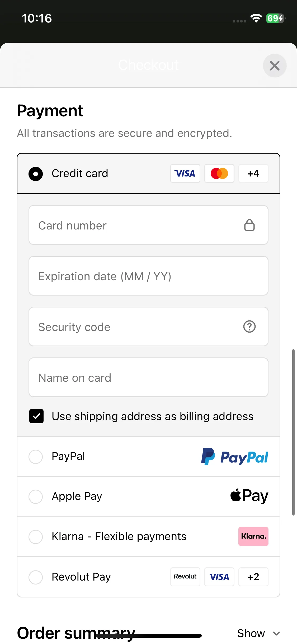The image size is (297, 644).
Task: Click the pink Klarna badge
Action: (253, 536)
